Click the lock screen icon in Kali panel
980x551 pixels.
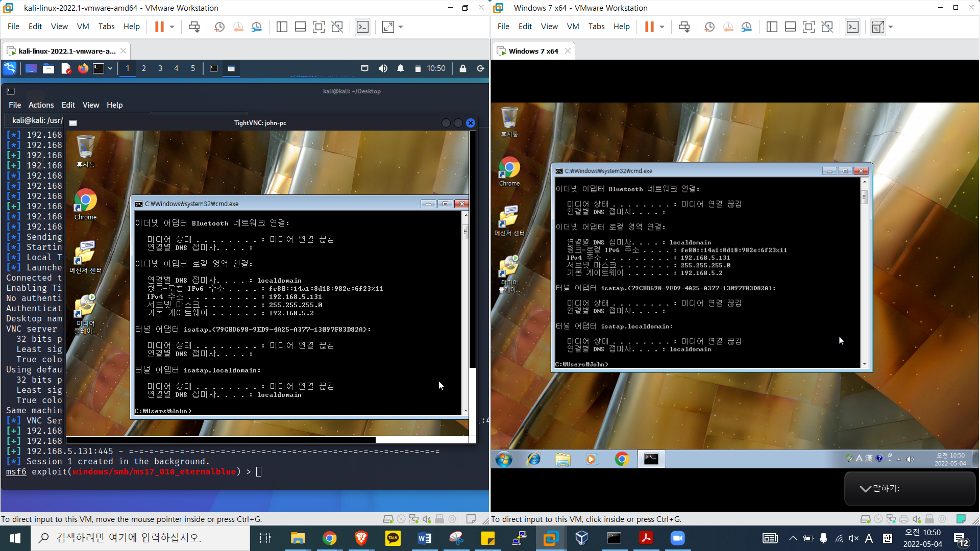pos(463,68)
